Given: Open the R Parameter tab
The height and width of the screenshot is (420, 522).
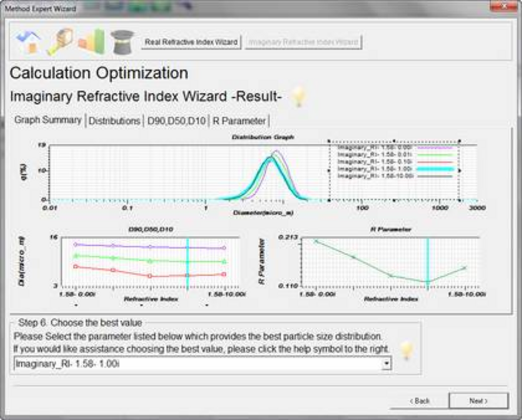Looking at the screenshot, I should 239,121.
